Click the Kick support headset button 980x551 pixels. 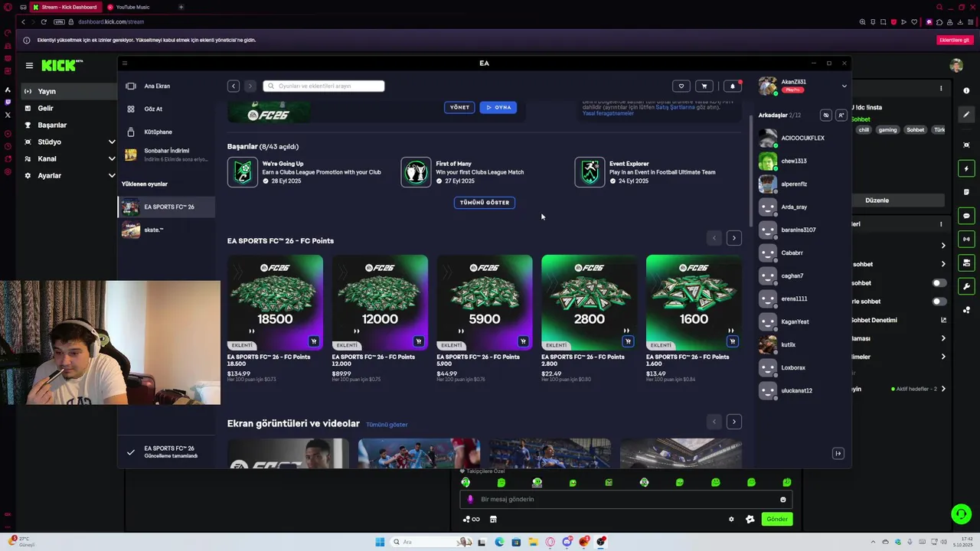point(961,514)
